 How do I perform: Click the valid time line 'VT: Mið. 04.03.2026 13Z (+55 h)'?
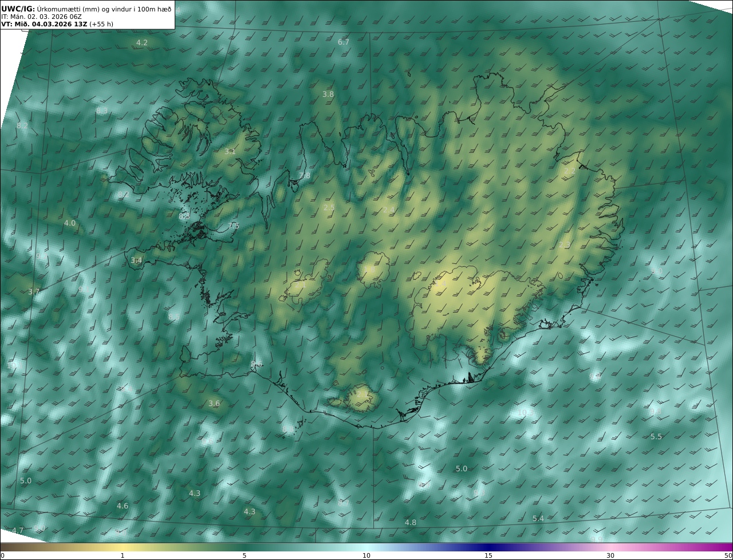click(x=56, y=25)
